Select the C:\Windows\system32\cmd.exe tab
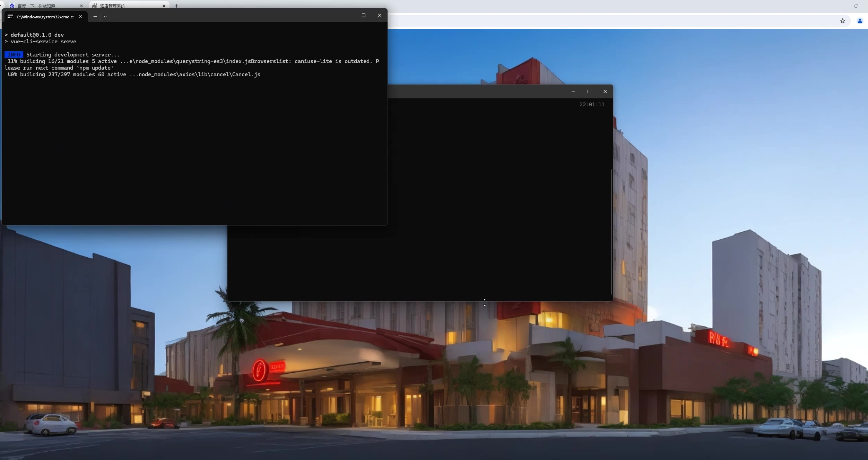Image resolution: width=868 pixels, height=460 pixels. [x=45, y=17]
